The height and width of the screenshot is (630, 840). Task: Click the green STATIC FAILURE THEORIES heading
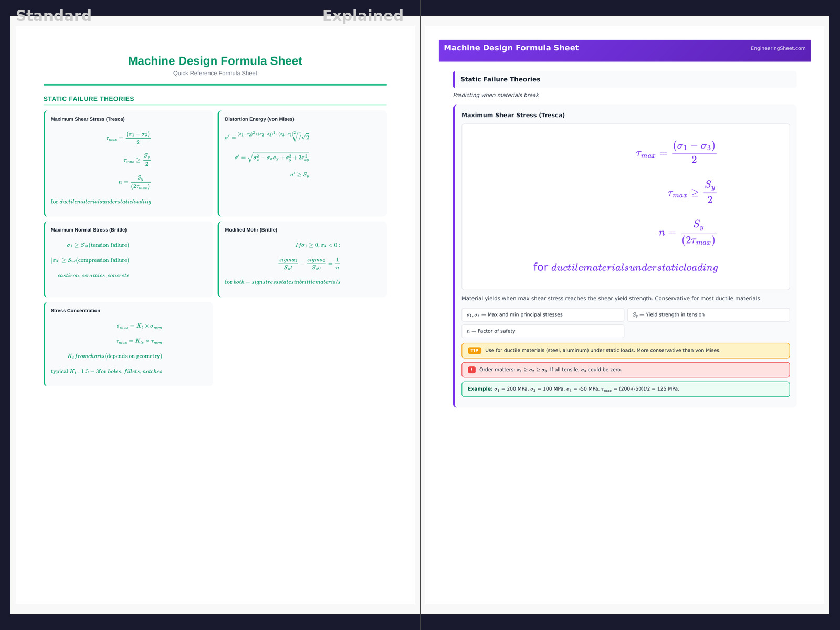pyautogui.click(x=89, y=99)
